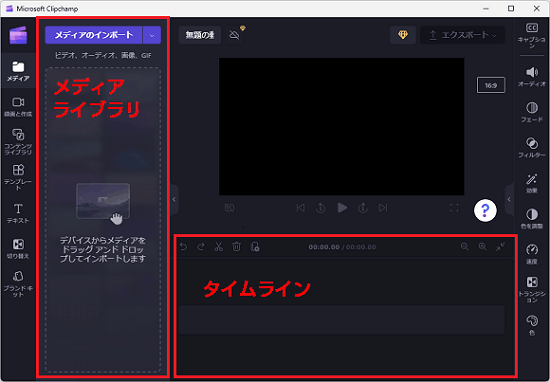Click the redo icon in timeline
This screenshot has width=550, height=382.
coord(201,247)
